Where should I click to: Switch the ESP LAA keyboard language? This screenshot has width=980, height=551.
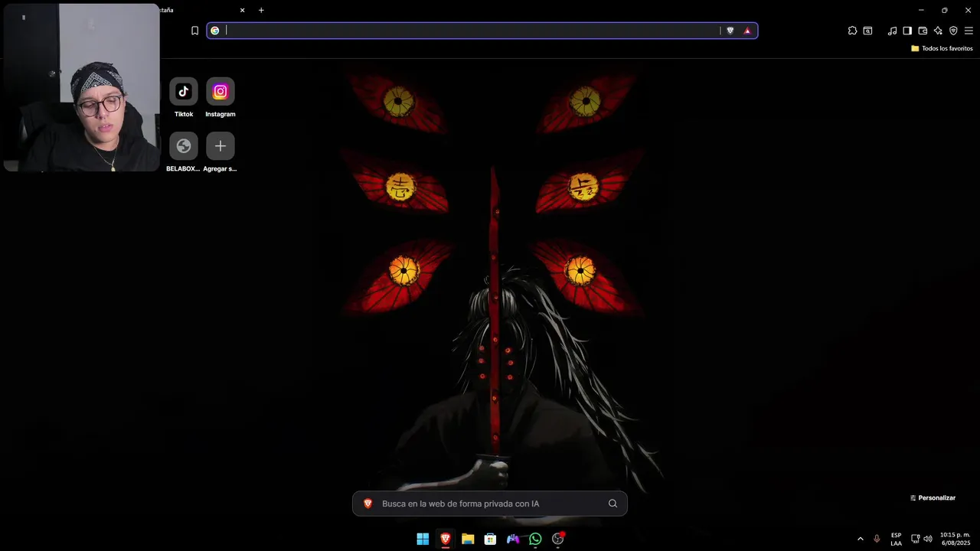tap(896, 539)
